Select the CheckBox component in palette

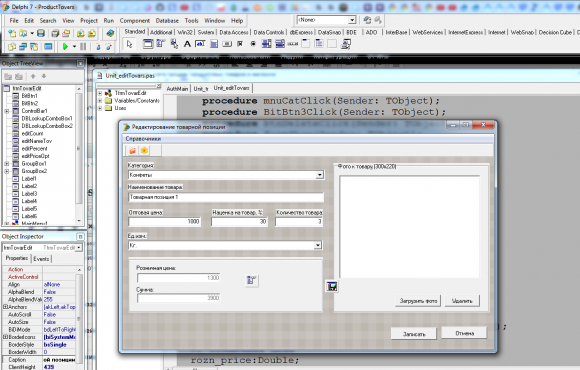(240, 44)
